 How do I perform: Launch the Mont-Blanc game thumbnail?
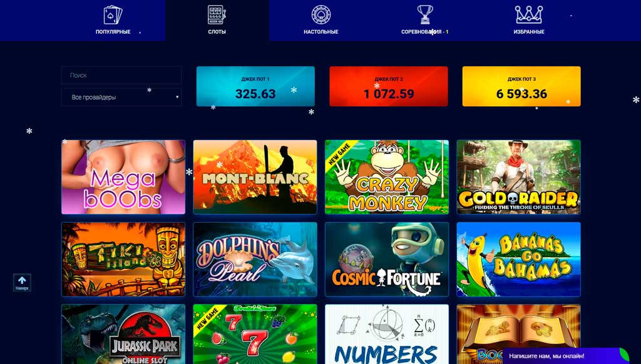[x=255, y=177]
